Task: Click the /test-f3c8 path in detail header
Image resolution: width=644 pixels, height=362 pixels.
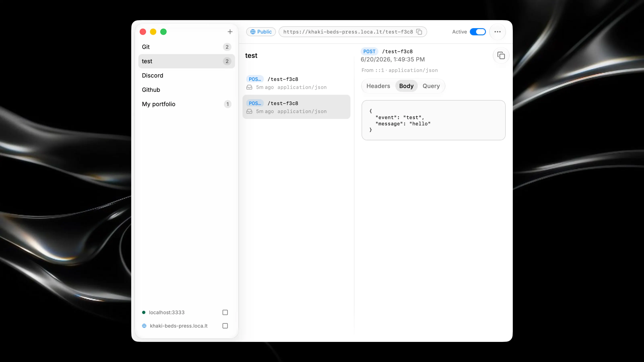Action: click(397, 51)
